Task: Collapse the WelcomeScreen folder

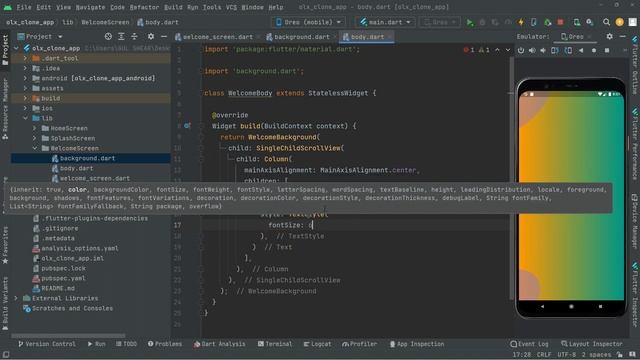Action: point(35,148)
